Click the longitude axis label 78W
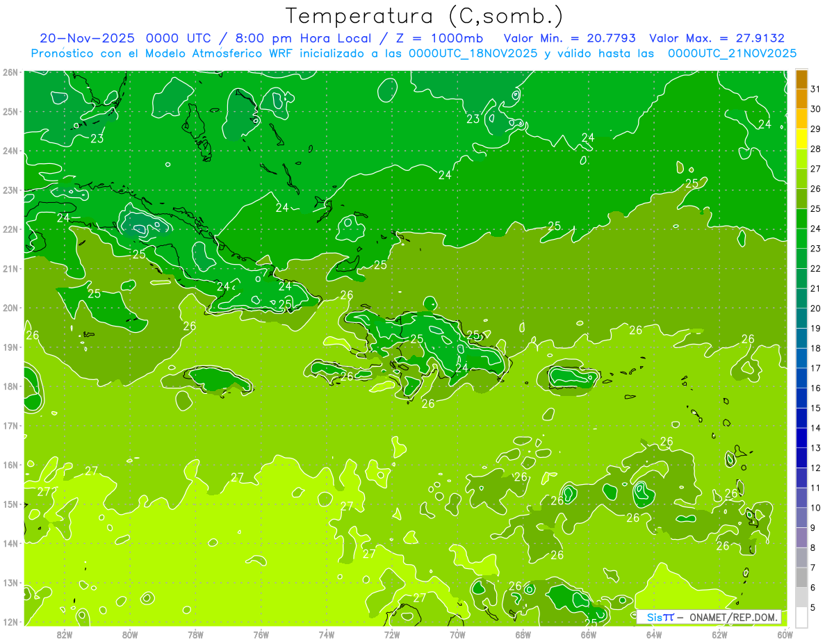 click(x=195, y=634)
